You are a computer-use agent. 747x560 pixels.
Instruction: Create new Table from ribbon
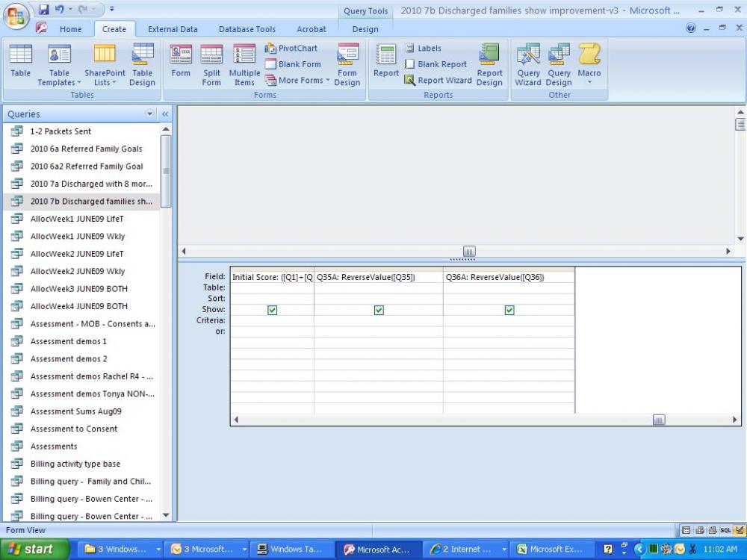(20, 60)
